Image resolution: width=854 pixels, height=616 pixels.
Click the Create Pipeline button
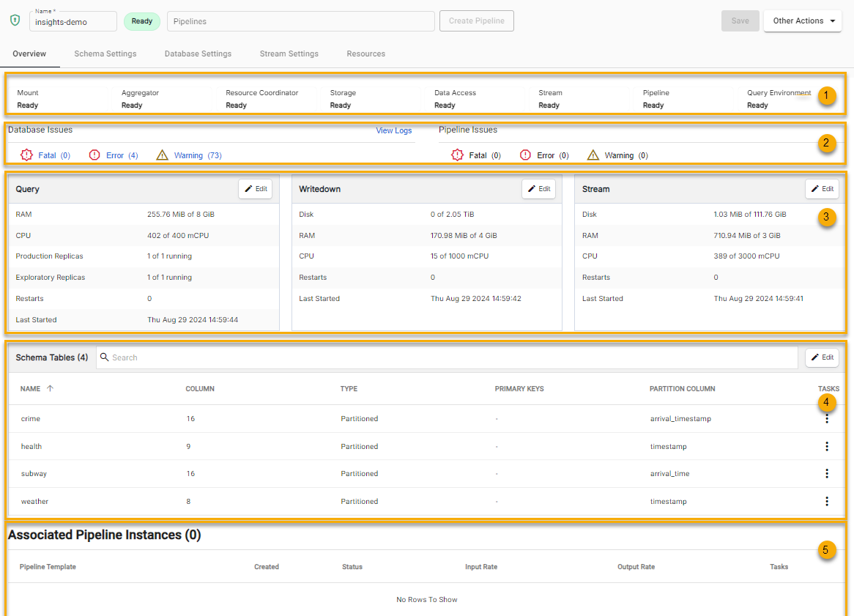tap(477, 21)
